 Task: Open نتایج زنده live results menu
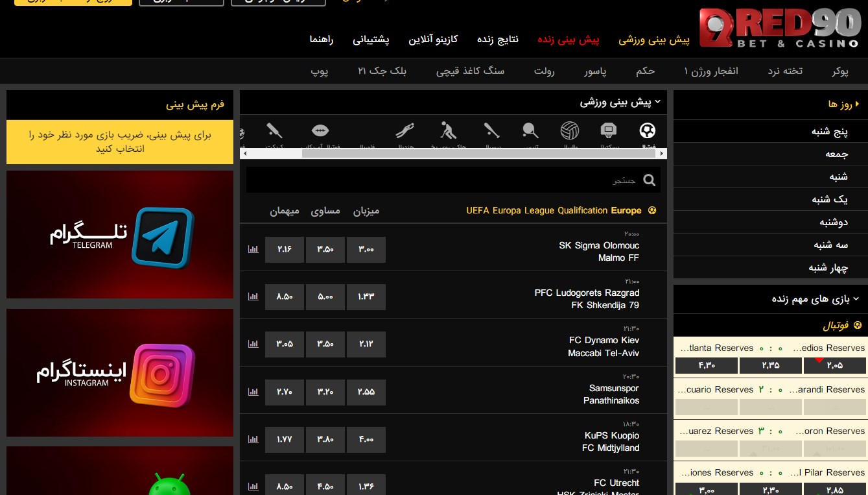tap(498, 40)
